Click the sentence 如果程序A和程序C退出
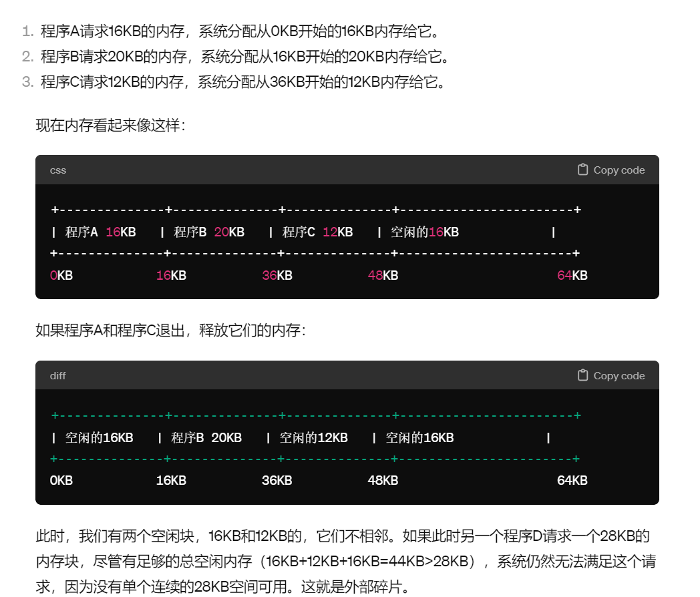Image resolution: width=700 pixels, height=597 pixels. (170, 330)
